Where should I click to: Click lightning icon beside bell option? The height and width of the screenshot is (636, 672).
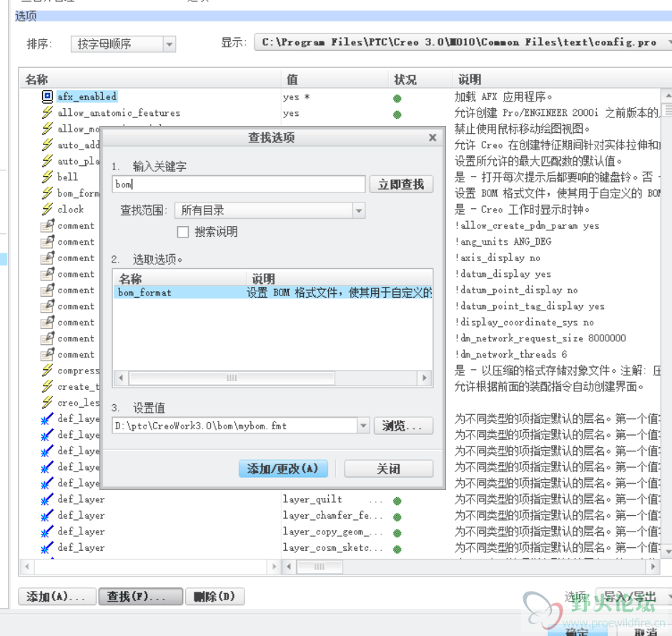pyautogui.click(x=47, y=177)
